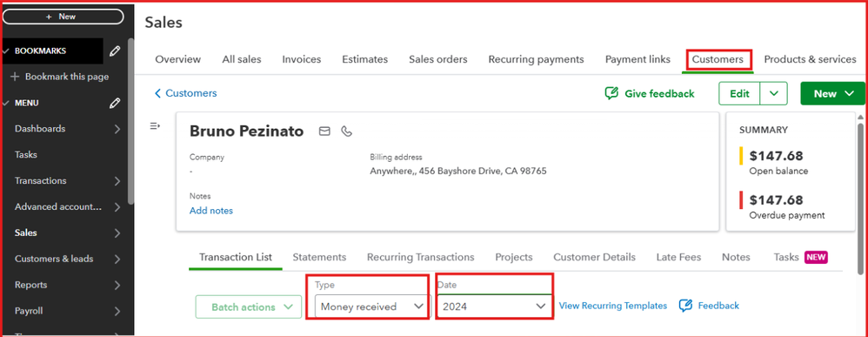Open the Date dropdown showing 2024

(494, 306)
